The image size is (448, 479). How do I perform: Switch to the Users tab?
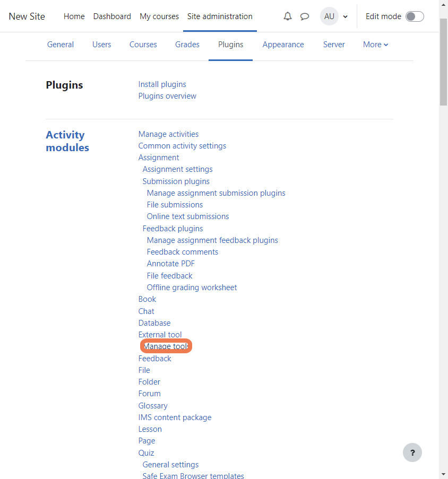tap(101, 45)
